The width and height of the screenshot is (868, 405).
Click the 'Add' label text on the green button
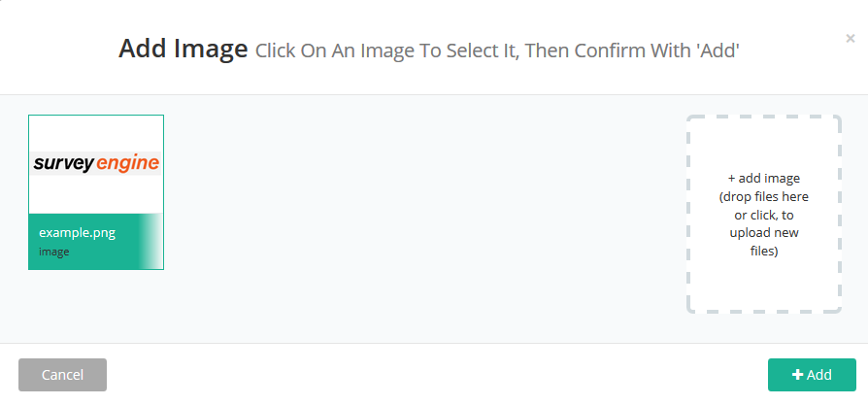coord(819,375)
